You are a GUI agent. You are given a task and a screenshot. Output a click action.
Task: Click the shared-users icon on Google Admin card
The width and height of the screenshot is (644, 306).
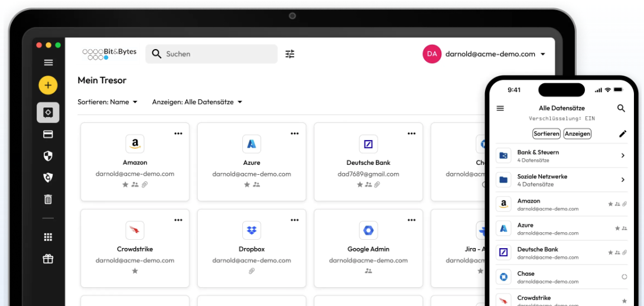coord(369,271)
